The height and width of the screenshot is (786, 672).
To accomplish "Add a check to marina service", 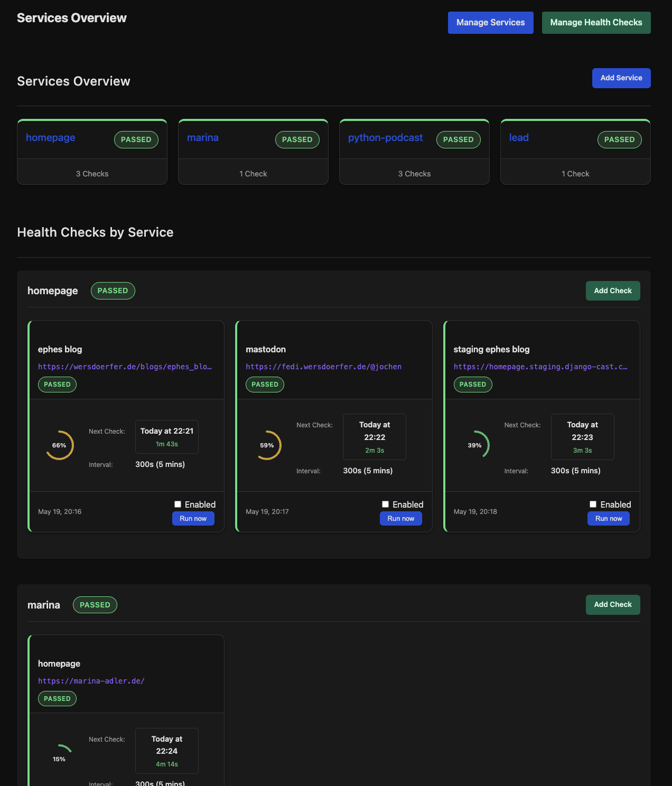I will [x=612, y=605].
